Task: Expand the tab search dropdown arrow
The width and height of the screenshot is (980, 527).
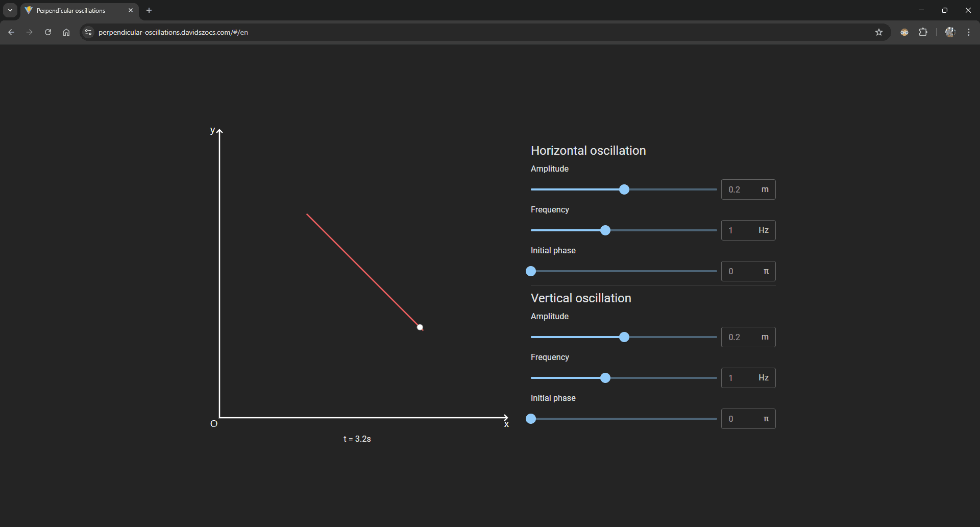Action: [x=10, y=10]
